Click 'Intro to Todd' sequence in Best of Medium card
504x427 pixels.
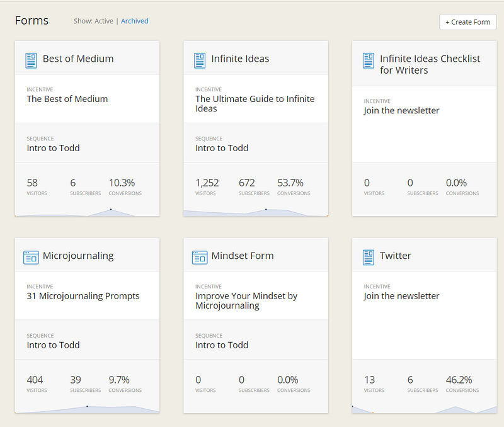pyautogui.click(x=53, y=148)
